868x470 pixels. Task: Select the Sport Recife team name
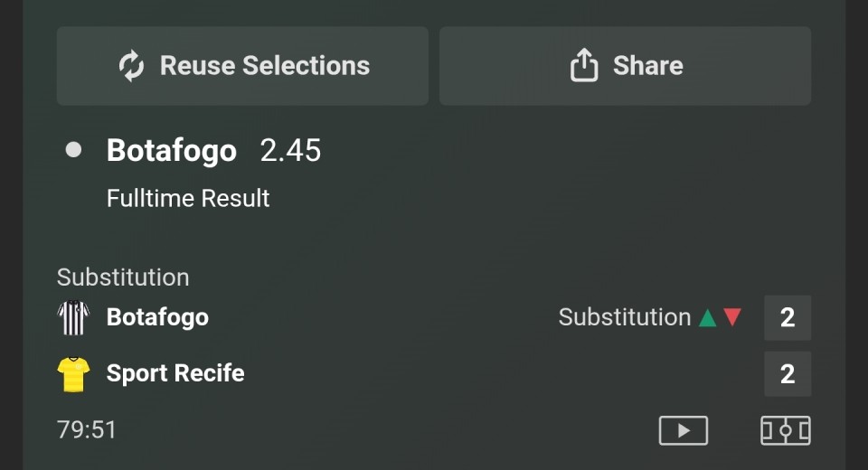[175, 373]
